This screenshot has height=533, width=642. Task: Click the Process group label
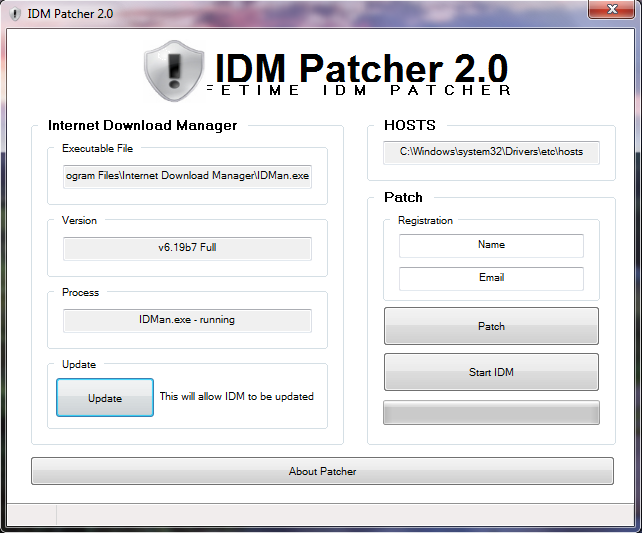tap(80, 292)
